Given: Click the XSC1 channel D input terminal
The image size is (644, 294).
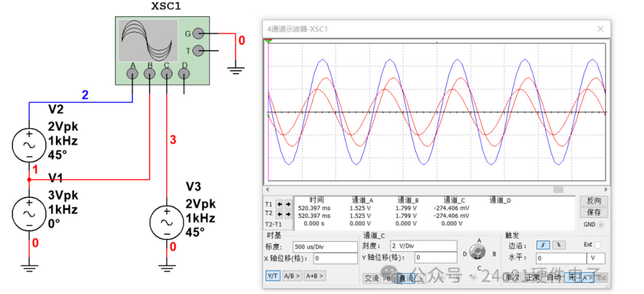Looking at the screenshot, I should [184, 74].
